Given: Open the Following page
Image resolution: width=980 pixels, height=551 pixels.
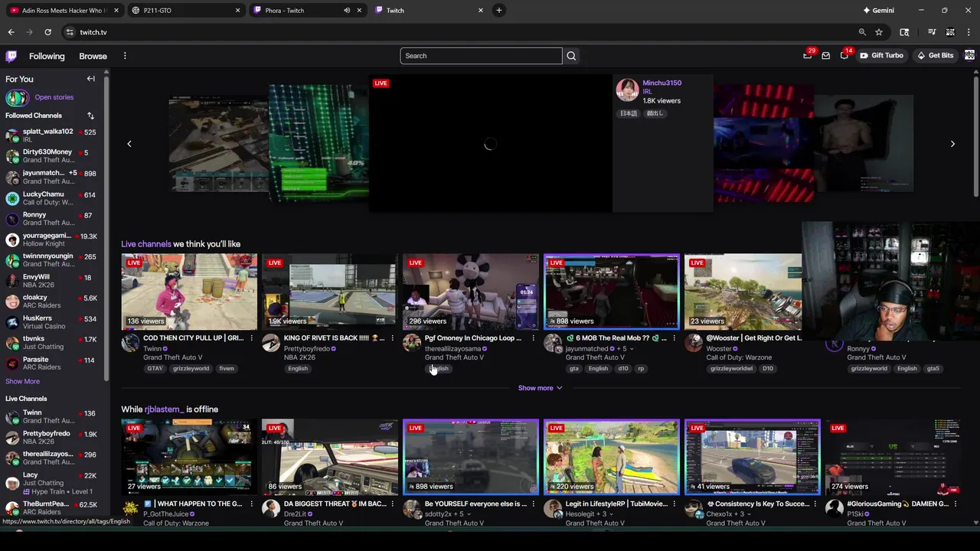Looking at the screenshot, I should (x=47, y=56).
